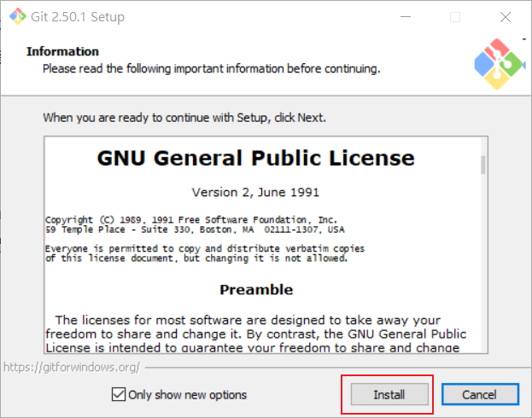Click the Cancel button

(x=480, y=394)
